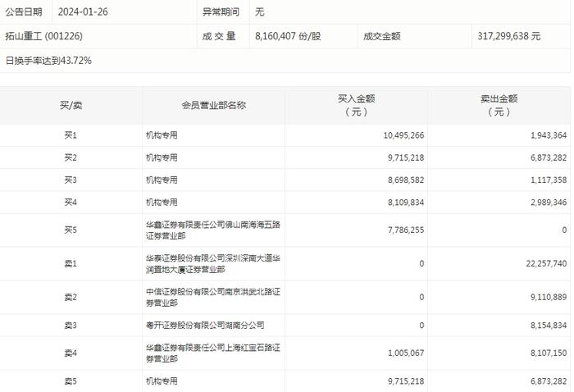This screenshot has width=574, height=392.
Task: Select sell amount 1,117,358
Action: (549, 180)
